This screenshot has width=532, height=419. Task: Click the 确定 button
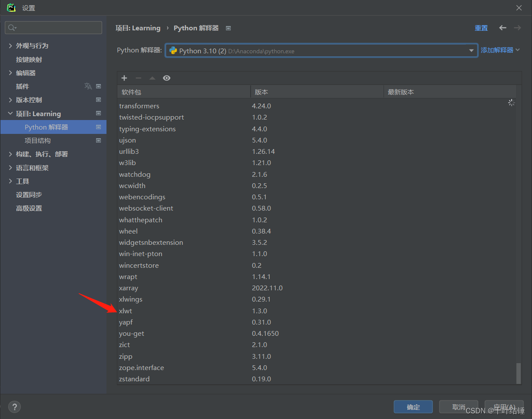coord(413,406)
